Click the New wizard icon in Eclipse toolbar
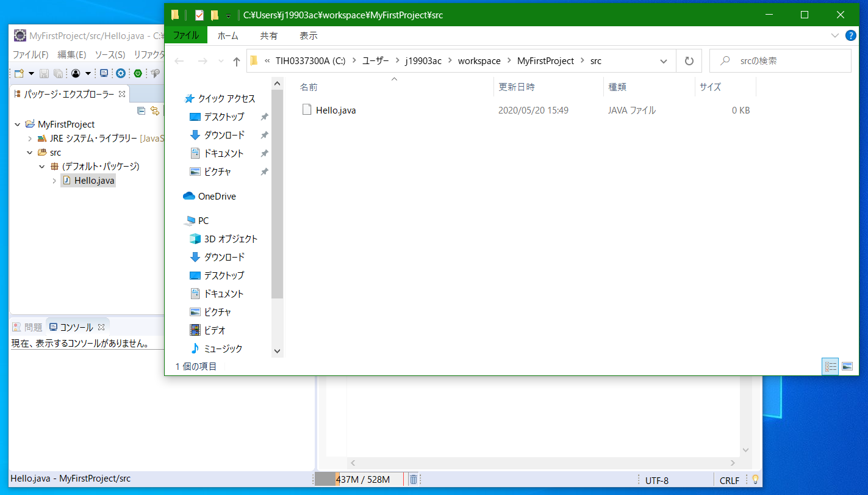This screenshot has height=495, width=868. [x=19, y=73]
